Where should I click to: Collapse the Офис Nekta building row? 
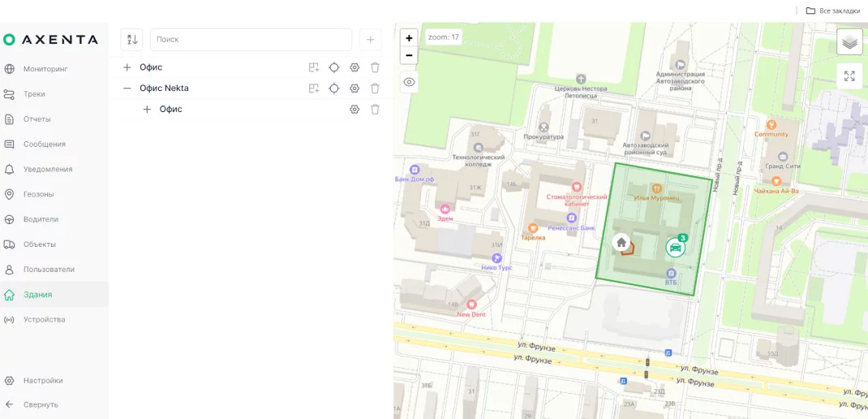pyautogui.click(x=127, y=89)
